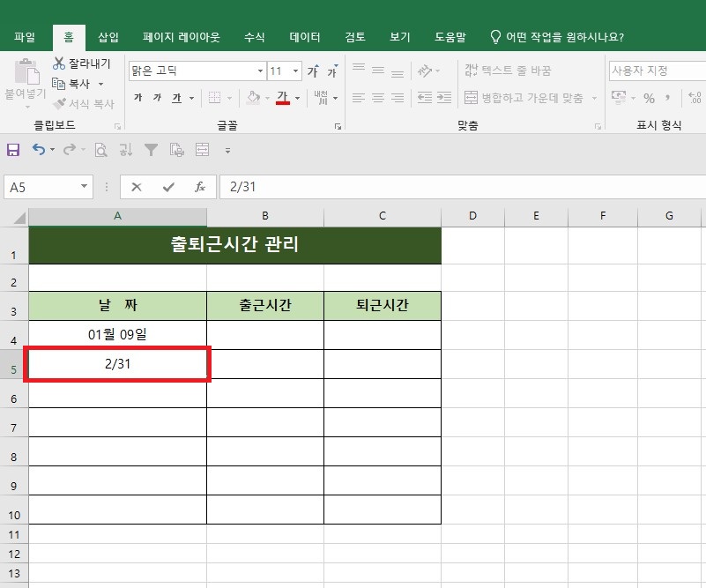Open Merge and Center dropdown arrow
This screenshot has height=588, width=706.
[x=594, y=98]
